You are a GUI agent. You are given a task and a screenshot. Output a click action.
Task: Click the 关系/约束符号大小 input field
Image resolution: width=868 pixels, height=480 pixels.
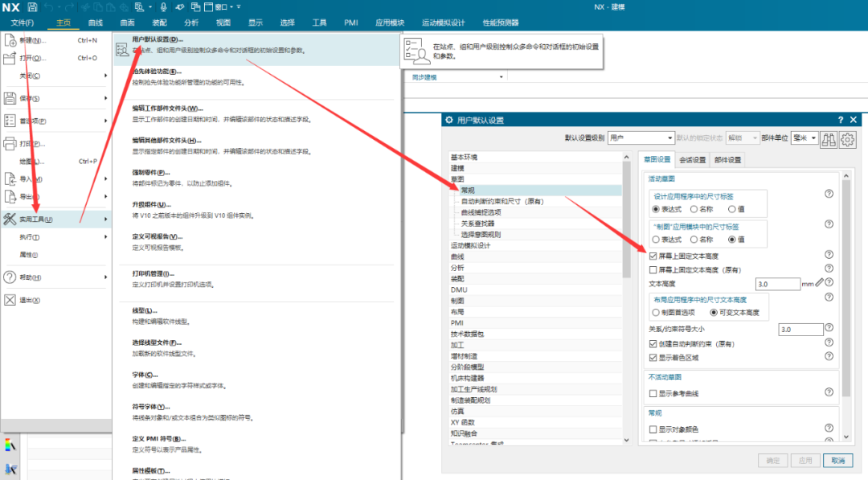(x=800, y=330)
